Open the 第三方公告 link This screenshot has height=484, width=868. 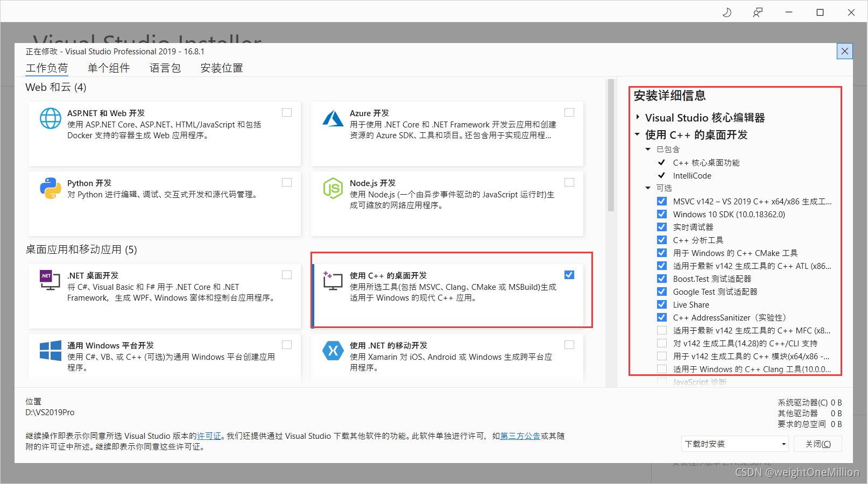point(520,436)
